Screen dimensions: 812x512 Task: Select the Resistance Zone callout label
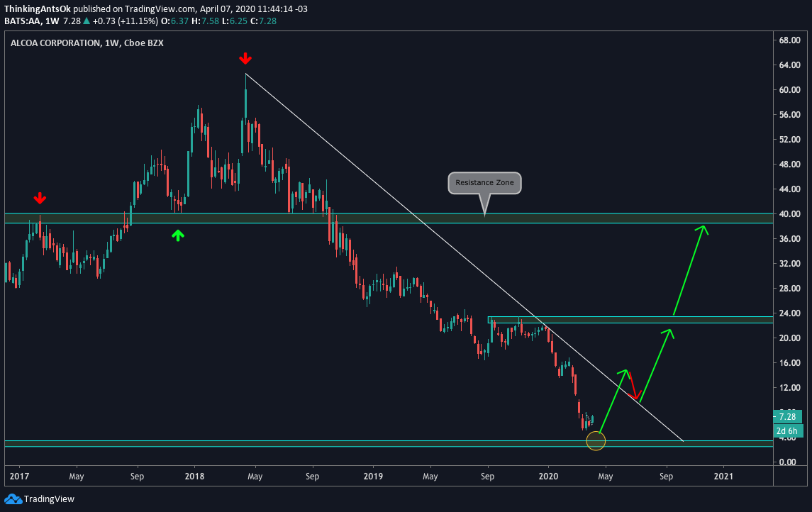484,183
